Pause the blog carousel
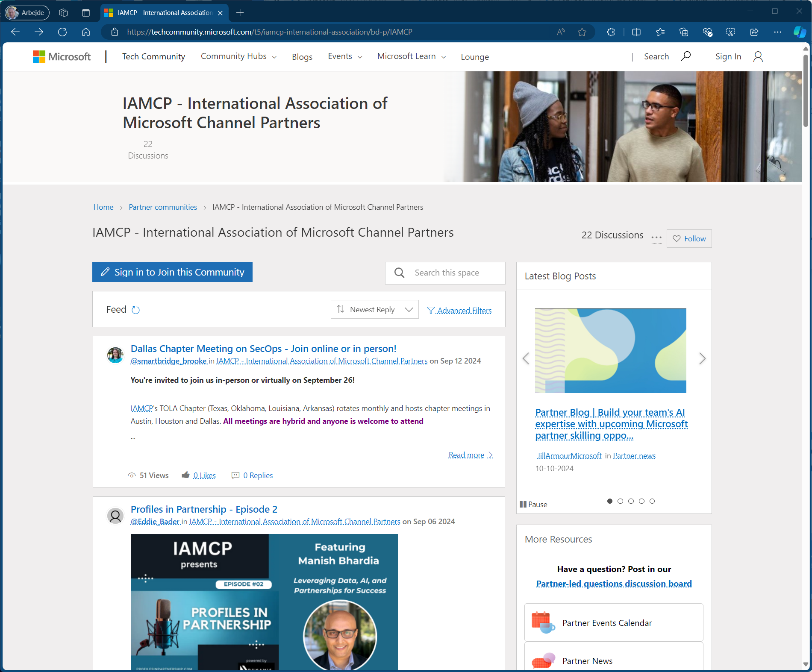Viewport: 812px width, 672px height. (x=533, y=505)
